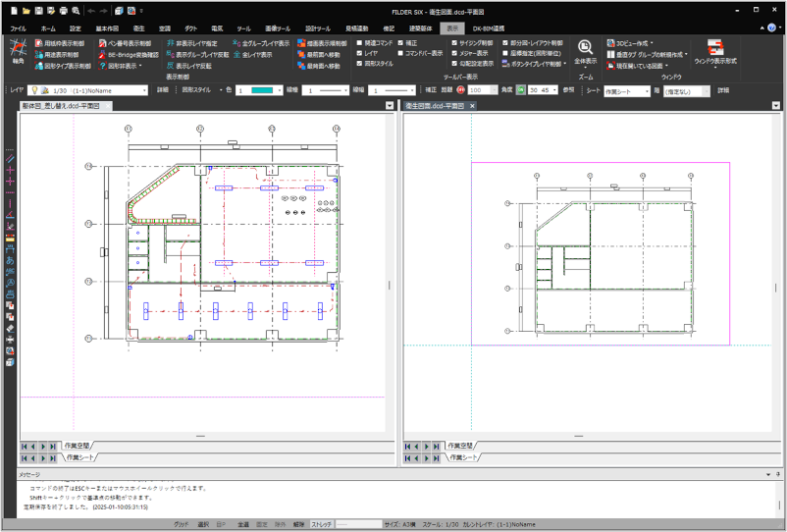Click the 角度 angle input field
The height and width of the screenshot is (532, 787).
pos(538,89)
